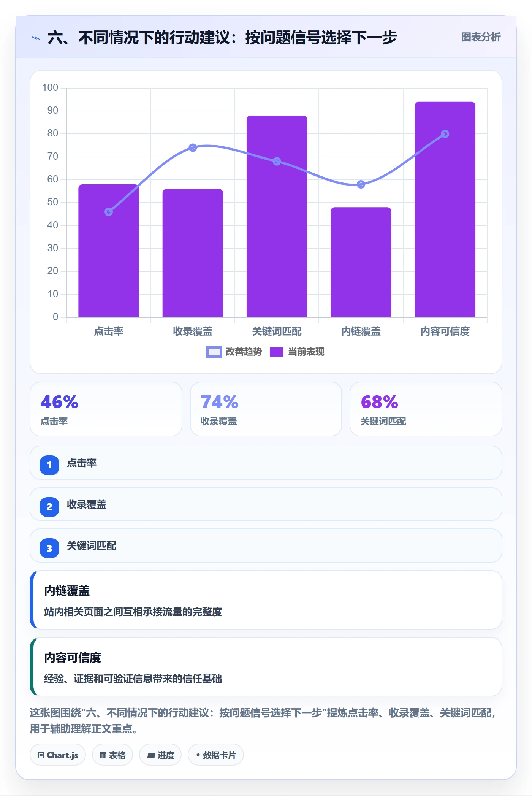
Task: Open the 74% 收录覆盖 data card
Action: [266, 409]
